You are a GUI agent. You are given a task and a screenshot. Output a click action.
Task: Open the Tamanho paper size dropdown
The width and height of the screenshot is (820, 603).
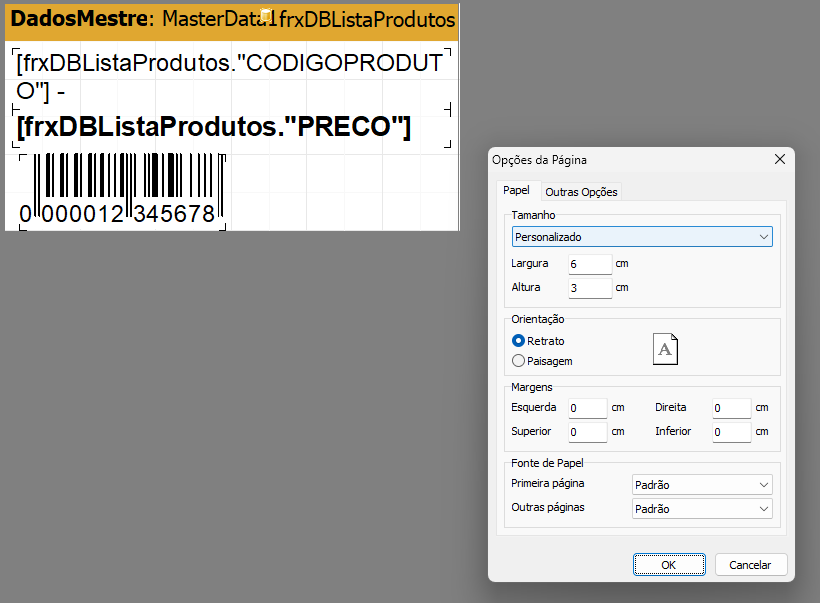click(642, 237)
